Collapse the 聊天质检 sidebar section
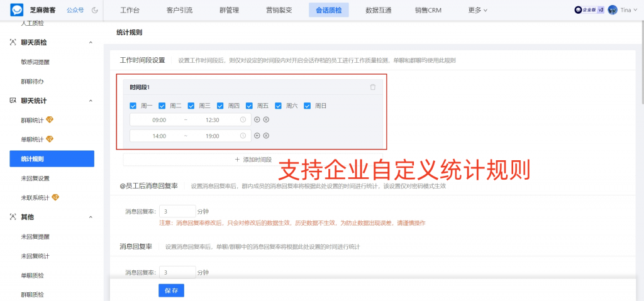The height and width of the screenshot is (301, 644). click(x=91, y=42)
